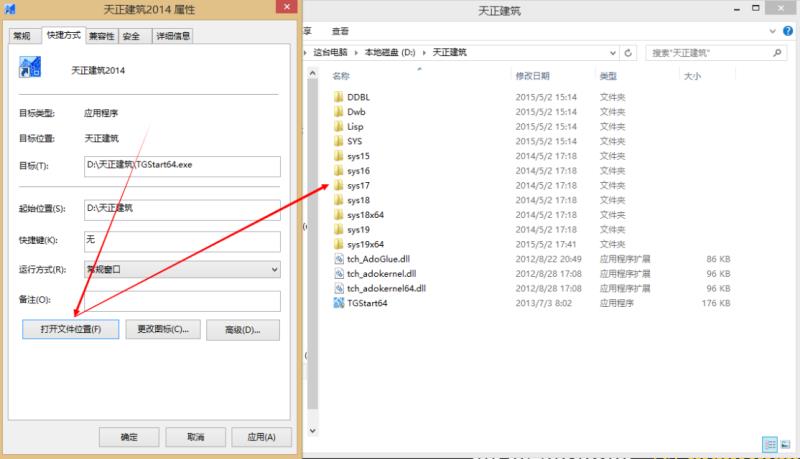
Task: Click the search magnifier icon
Action: [777, 53]
